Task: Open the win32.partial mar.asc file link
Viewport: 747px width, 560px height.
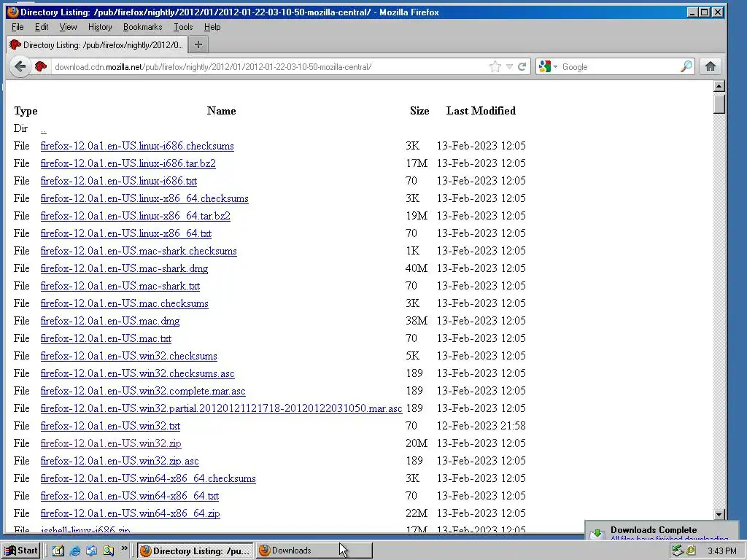Action: pyautogui.click(x=222, y=408)
